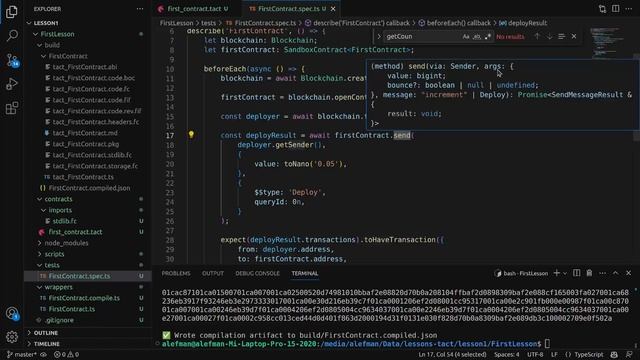Switch to the Output tab
Viewport: 640px width, 360px height.
[x=213, y=273]
